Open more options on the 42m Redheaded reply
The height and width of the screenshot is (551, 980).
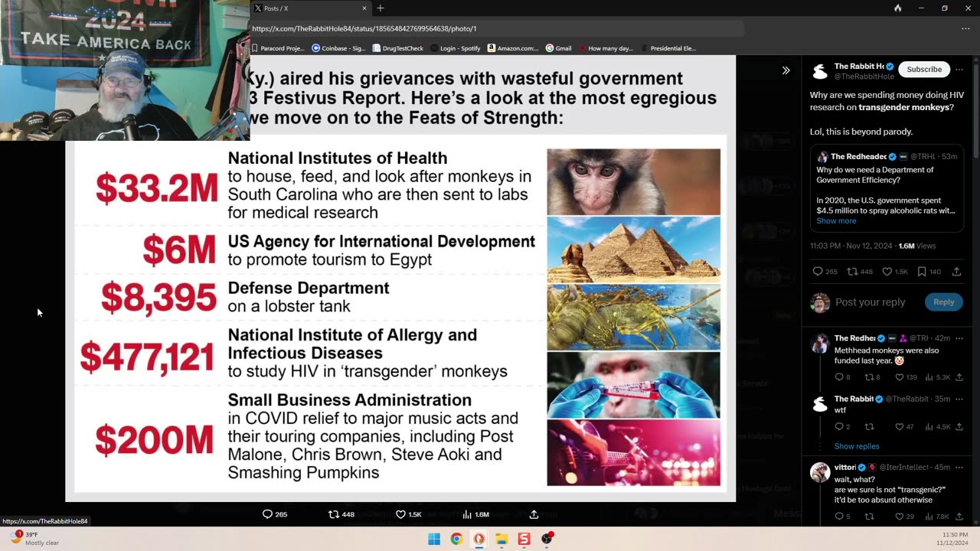tap(959, 338)
